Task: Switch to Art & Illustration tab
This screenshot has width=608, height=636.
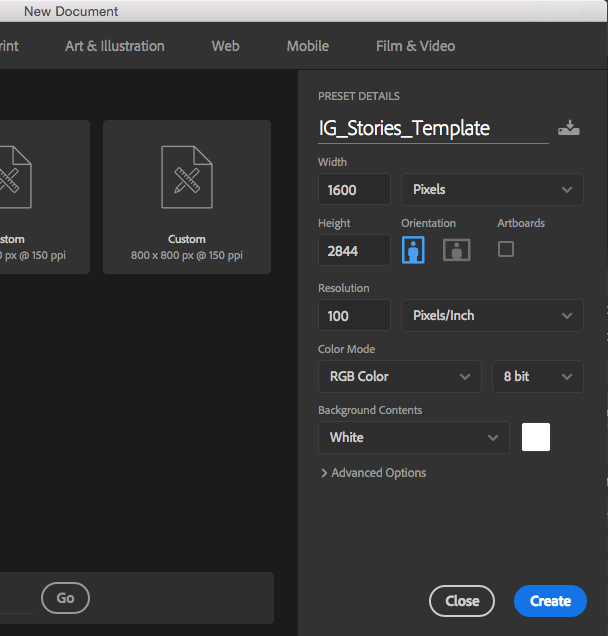Action: pyautogui.click(x=115, y=46)
